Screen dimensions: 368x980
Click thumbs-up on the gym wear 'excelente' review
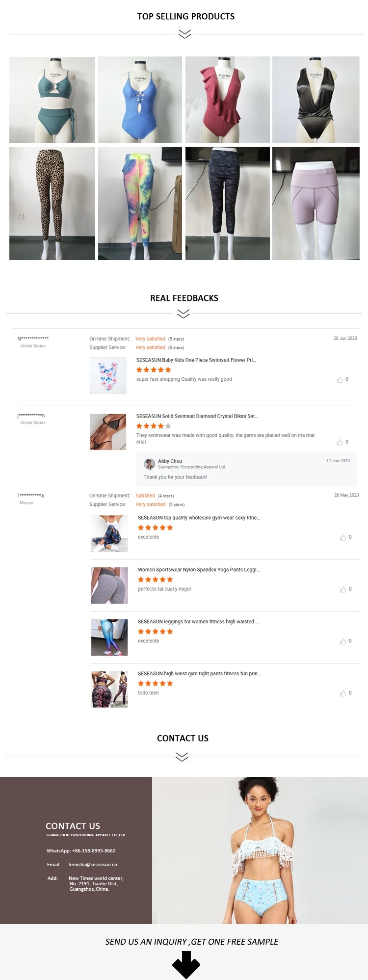[x=343, y=538]
